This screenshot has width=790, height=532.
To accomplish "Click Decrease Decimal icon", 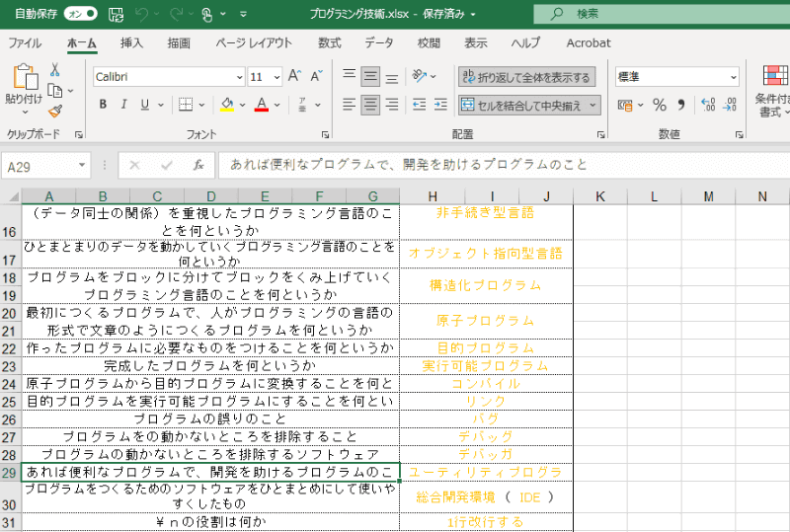I will coord(730,105).
